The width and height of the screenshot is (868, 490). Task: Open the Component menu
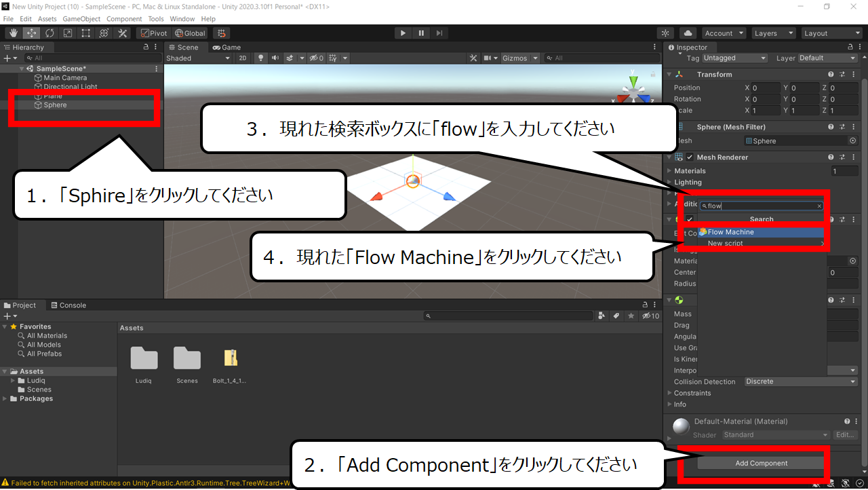click(124, 19)
